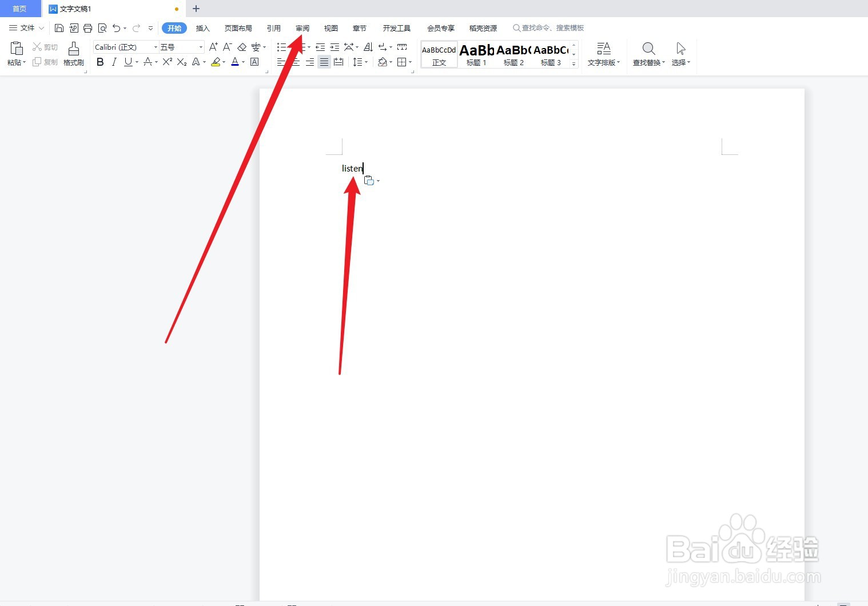Open the Font name Calibri dropdown
This screenshot has height=606, width=868.
(156, 47)
